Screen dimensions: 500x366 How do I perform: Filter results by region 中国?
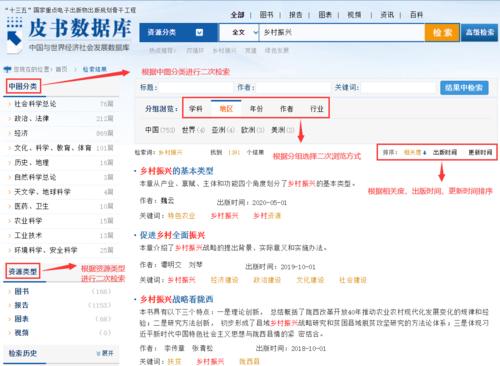(x=160, y=130)
